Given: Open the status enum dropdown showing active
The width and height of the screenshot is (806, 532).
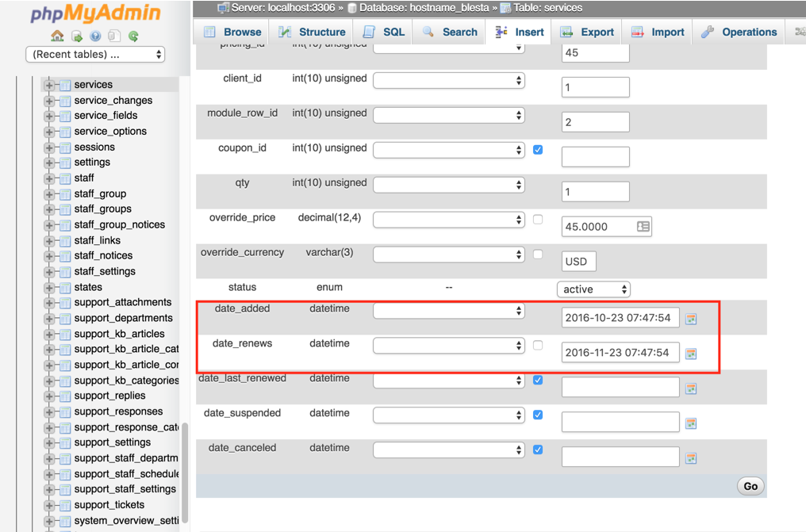Looking at the screenshot, I should 593,289.
